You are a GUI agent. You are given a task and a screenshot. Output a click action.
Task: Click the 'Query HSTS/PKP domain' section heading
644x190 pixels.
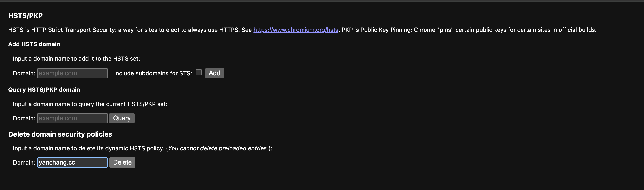[44, 90]
